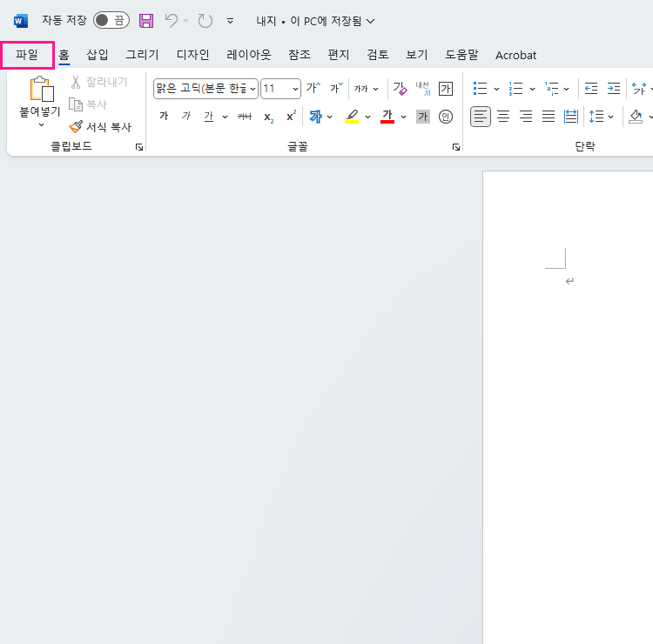The image size is (653, 644).
Task: Click the Save icon in title bar
Action: tap(146, 20)
